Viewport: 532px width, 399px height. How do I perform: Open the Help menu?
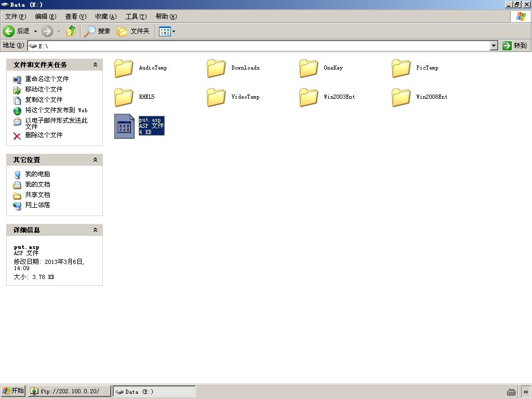click(x=166, y=16)
